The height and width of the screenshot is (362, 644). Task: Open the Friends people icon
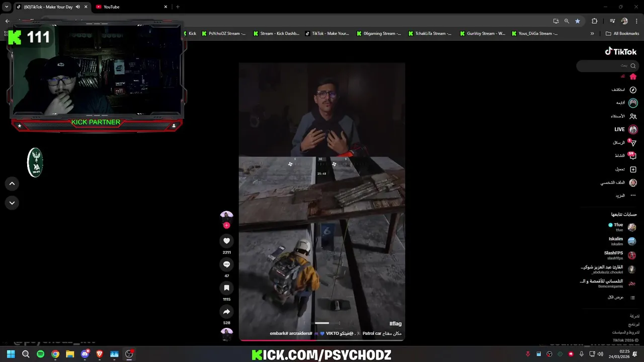633,116
